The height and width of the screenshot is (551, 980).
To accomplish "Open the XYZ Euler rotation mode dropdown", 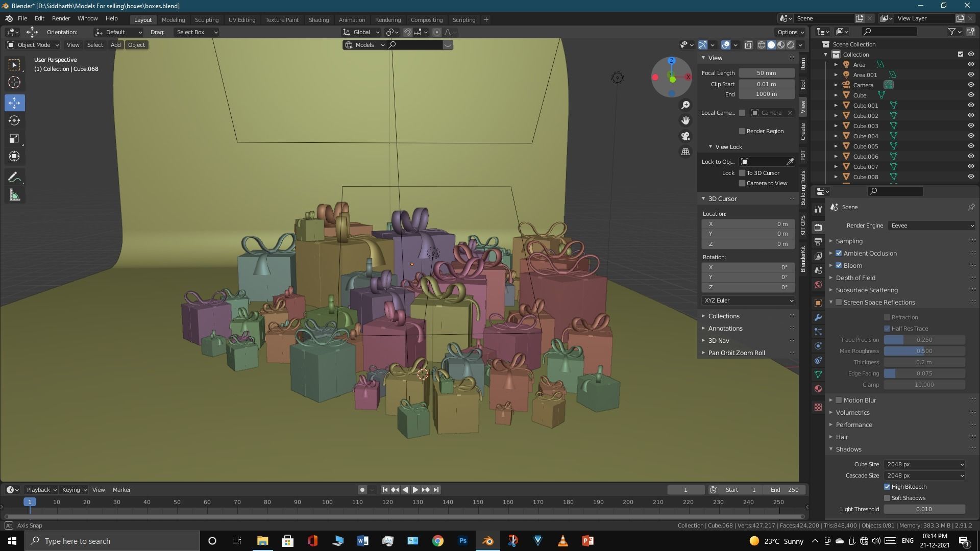I will click(x=748, y=300).
